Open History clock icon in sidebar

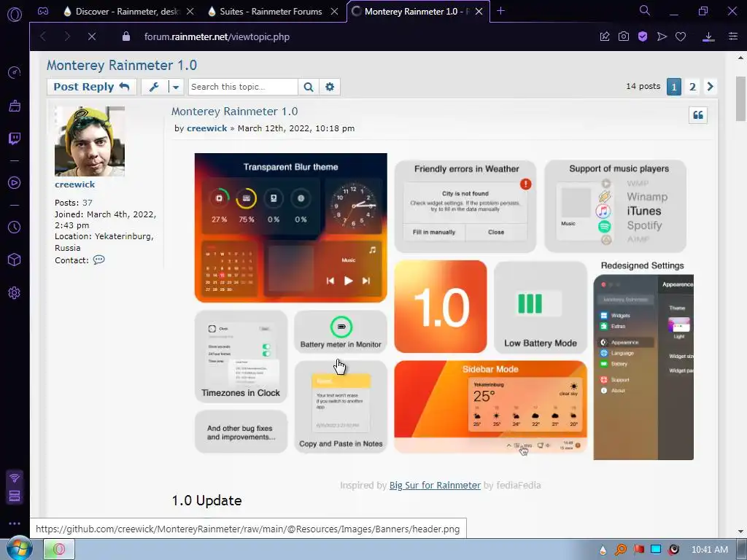[x=15, y=227]
